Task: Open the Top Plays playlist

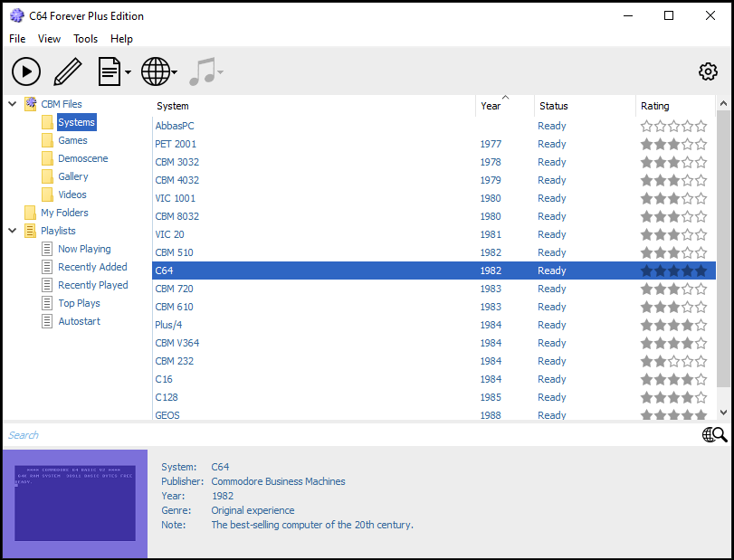Action: coord(79,303)
